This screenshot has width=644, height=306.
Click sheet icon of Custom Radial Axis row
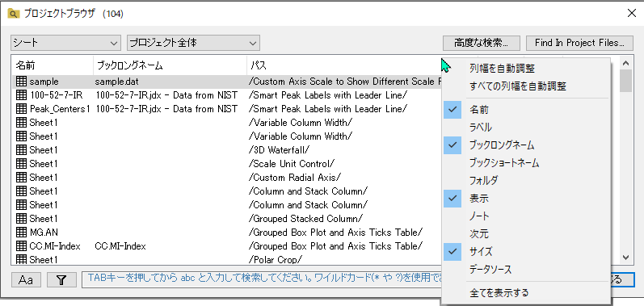[x=21, y=178]
